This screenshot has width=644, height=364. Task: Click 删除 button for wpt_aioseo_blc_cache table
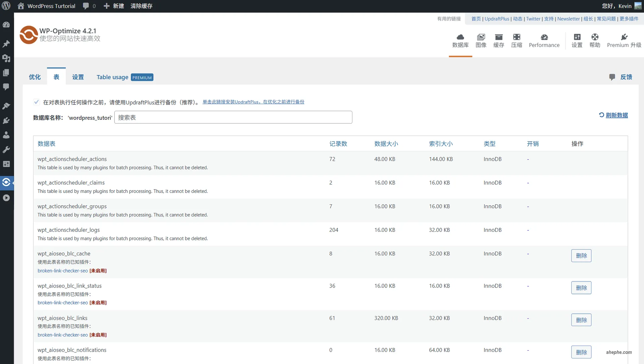(x=581, y=255)
